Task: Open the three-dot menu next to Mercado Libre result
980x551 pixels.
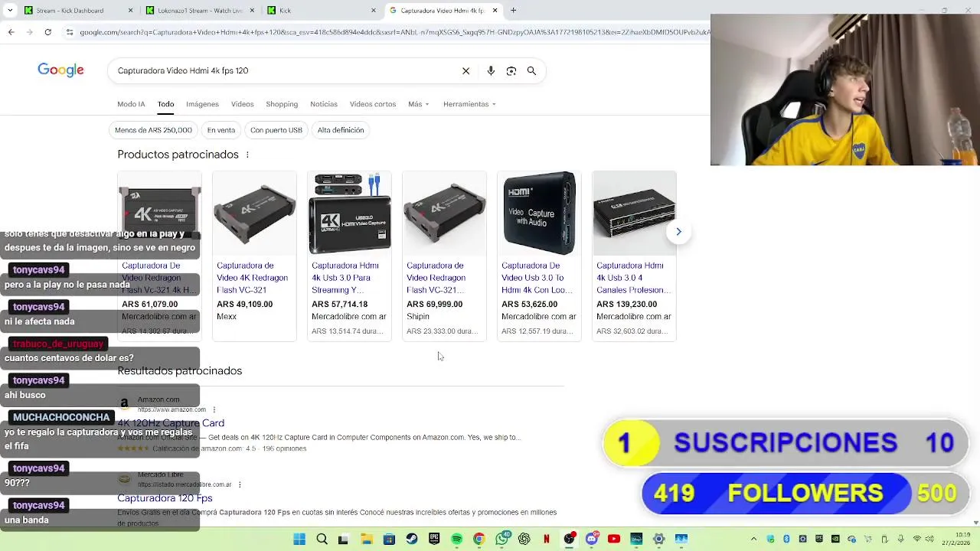Action: (240, 484)
